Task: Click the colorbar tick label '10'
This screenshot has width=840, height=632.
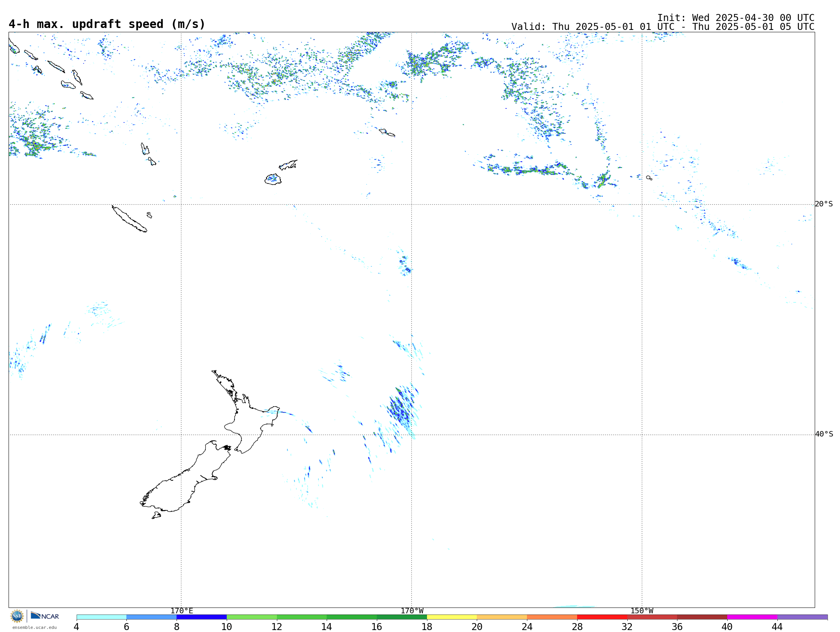Action: [227, 627]
